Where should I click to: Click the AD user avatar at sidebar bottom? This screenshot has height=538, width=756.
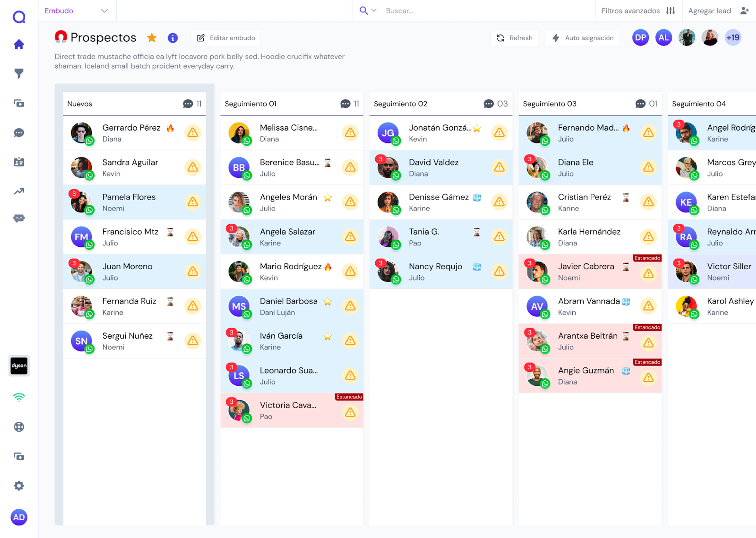coord(19,517)
